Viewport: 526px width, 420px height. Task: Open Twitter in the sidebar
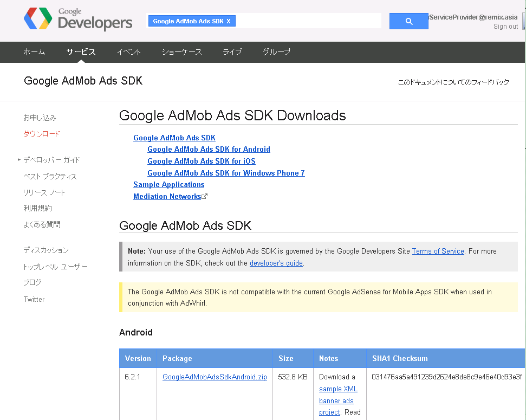coord(34,299)
